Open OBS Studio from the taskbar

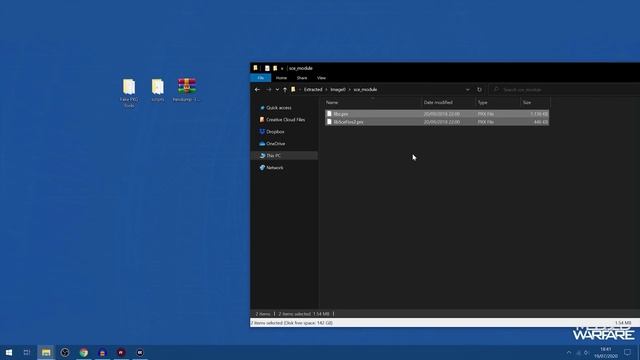(64, 352)
